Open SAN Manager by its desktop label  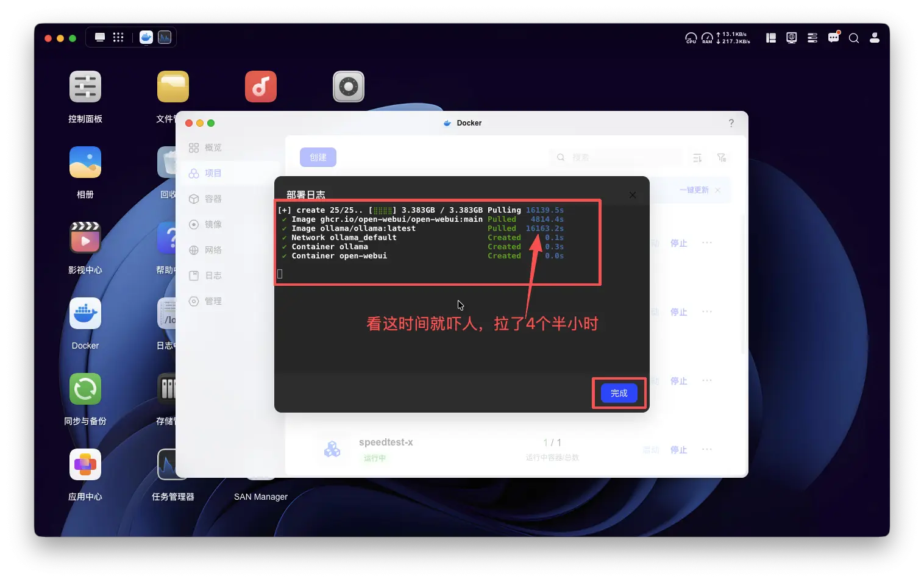261,497
